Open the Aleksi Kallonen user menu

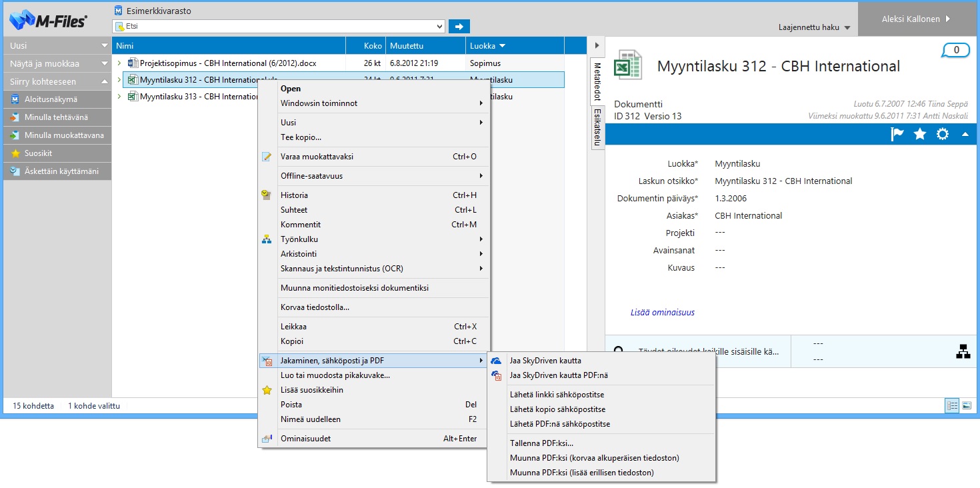tap(919, 19)
